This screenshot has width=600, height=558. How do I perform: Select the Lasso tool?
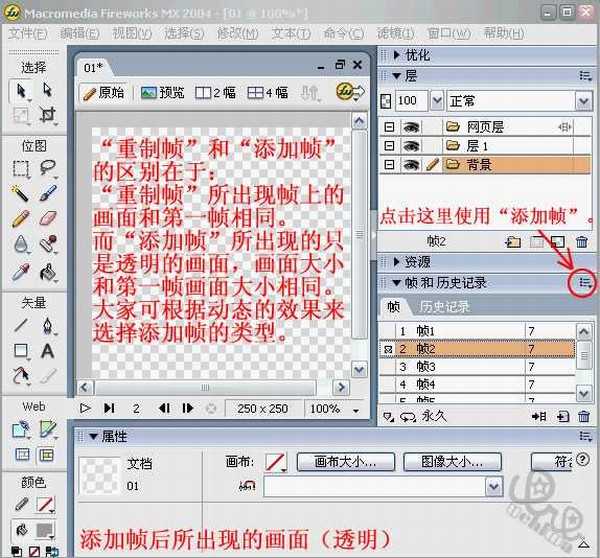47,168
